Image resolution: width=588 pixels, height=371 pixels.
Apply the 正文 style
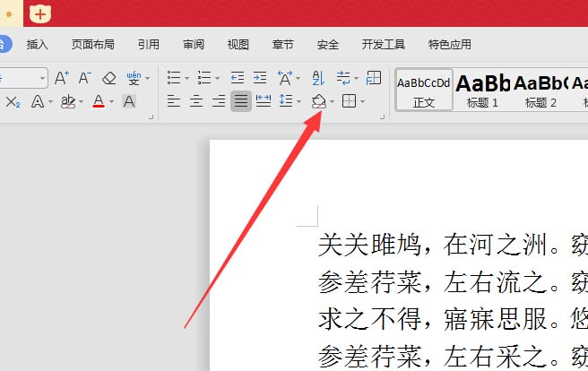pyautogui.click(x=424, y=90)
